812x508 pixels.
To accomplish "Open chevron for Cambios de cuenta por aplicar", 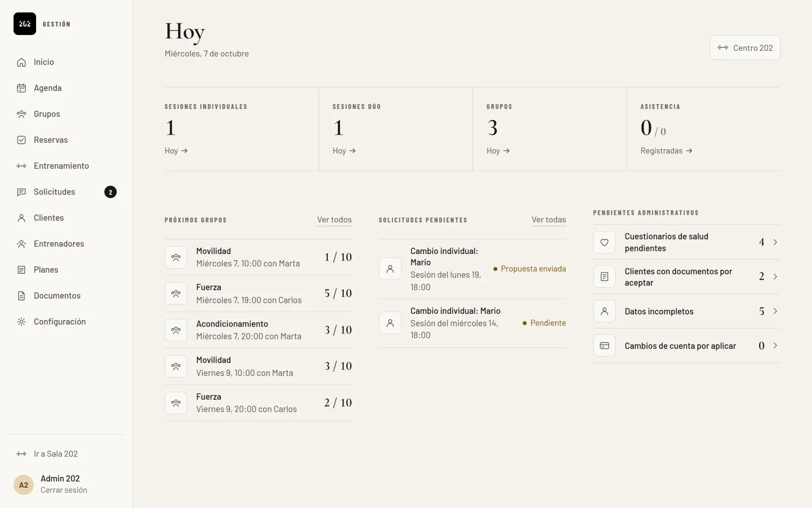I will coord(775,345).
